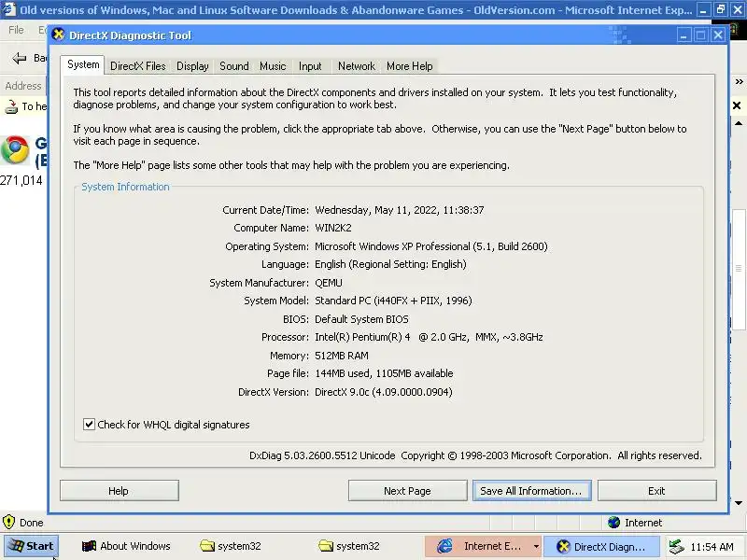Minimize the DirectX Diagnostic Tool window
This screenshot has width=747, height=560.
coord(684,35)
